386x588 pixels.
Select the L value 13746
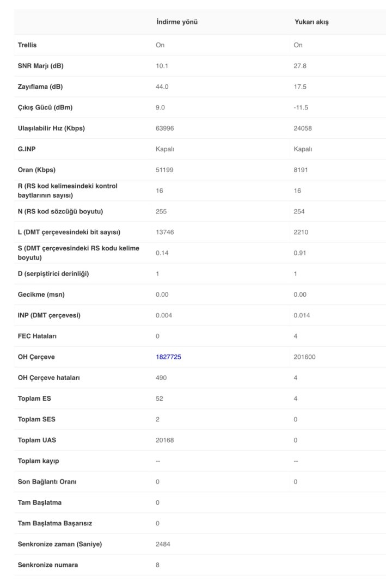pos(164,232)
